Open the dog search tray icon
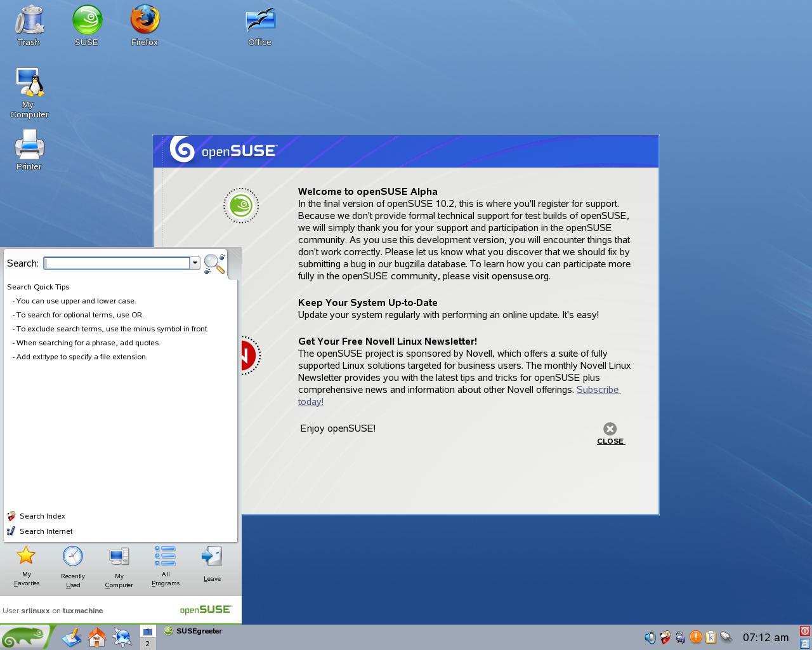The width and height of the screenshot is (812, 650). [665, 637]
